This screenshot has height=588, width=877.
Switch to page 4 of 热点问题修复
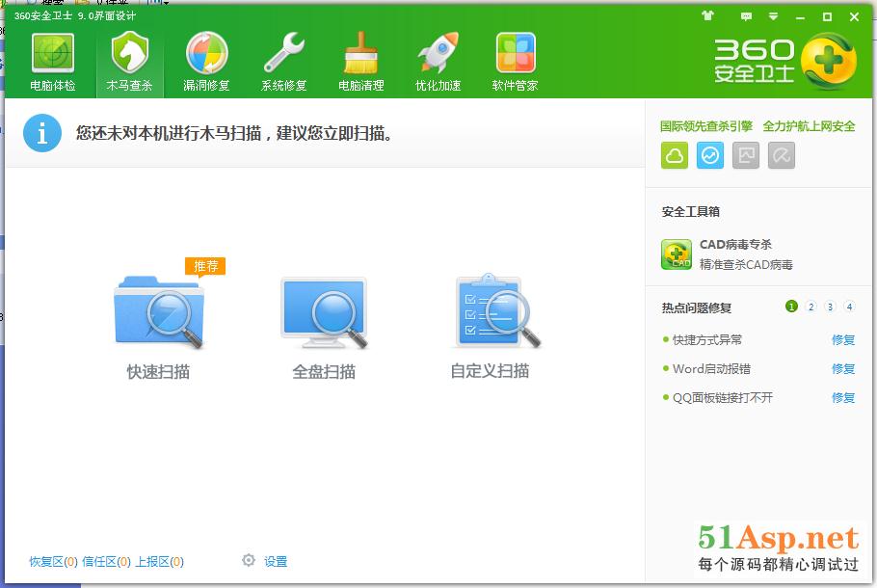pos(849,307)
